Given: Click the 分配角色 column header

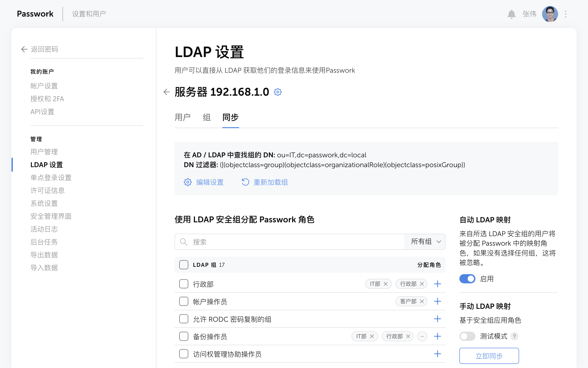Looking at the screenshot, I should coord(429,265).
